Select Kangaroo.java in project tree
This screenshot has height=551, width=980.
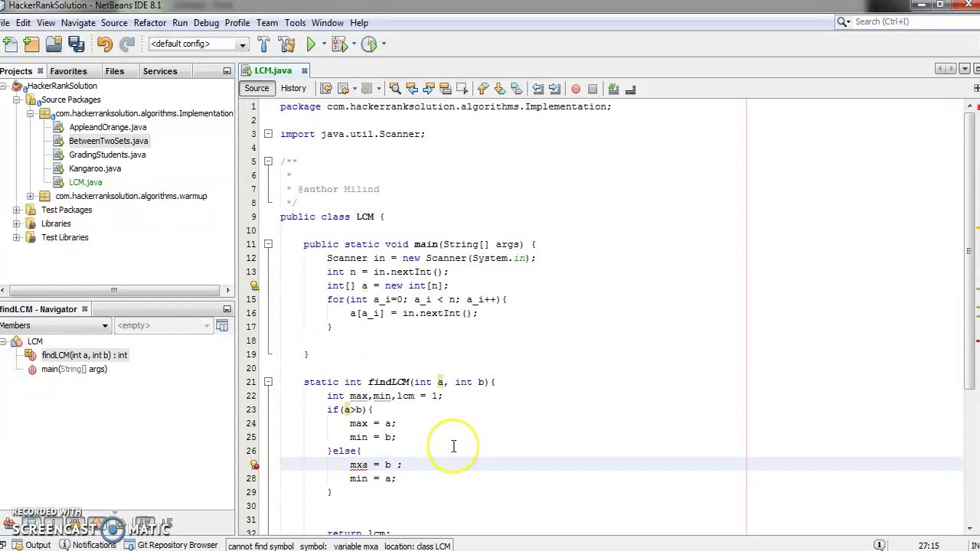coord(95,168)
